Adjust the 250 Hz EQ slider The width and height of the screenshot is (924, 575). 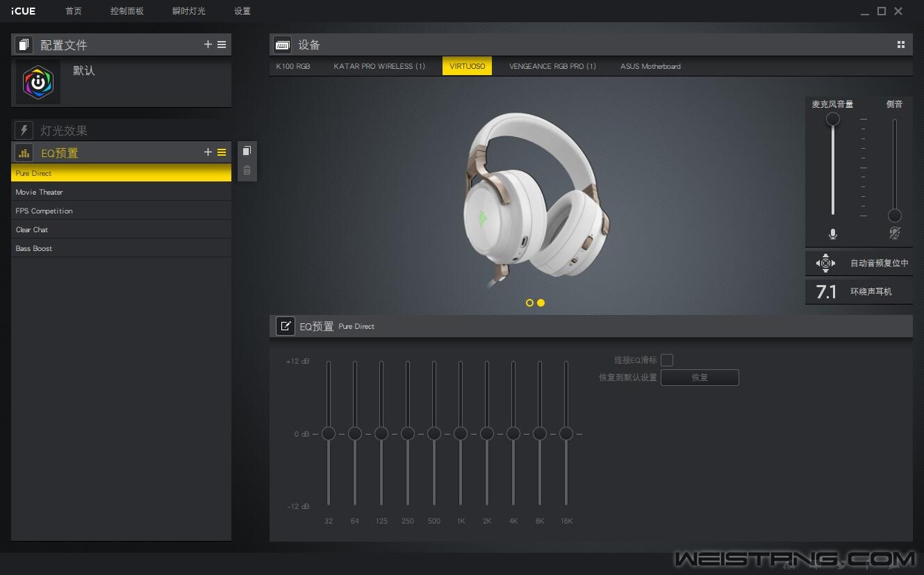[x=408, y=434]
